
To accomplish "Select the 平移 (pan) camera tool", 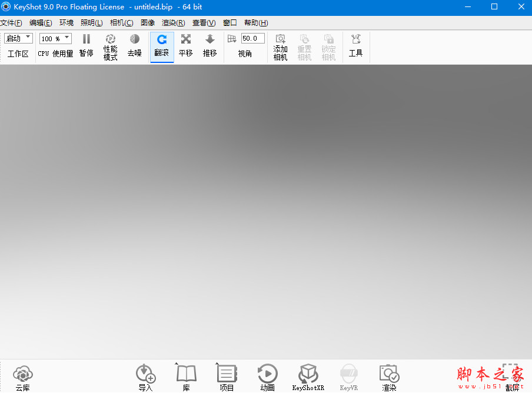I will (185, 46).
